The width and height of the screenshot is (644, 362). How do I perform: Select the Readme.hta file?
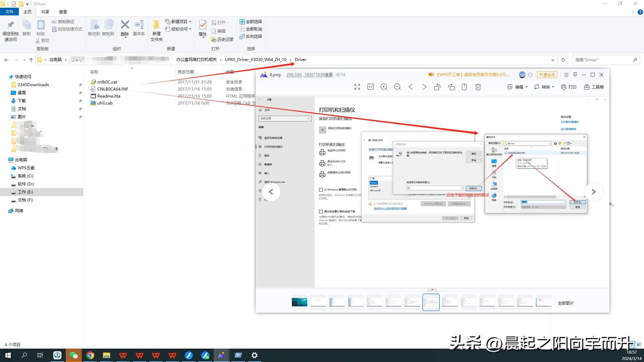pyautogui.click(x=109, y=96)
